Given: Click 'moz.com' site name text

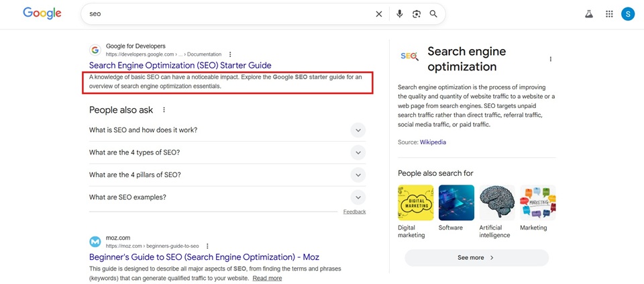Looking at the screenshot, I should coord(118,238).
